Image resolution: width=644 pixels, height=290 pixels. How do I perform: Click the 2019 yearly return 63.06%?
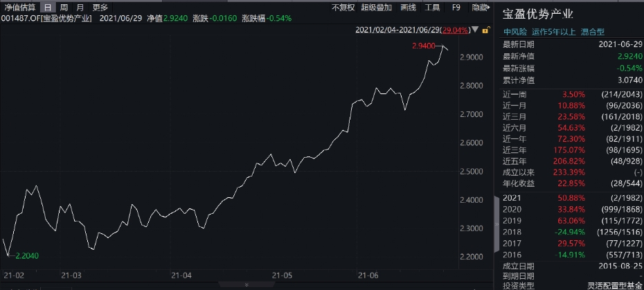(x=571, y=221)
